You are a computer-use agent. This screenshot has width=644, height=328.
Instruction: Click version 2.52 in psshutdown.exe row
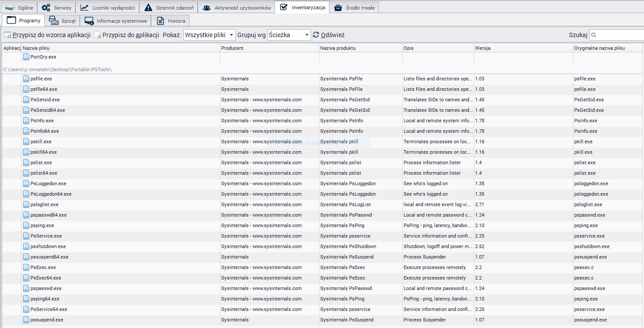click(480, 247)
